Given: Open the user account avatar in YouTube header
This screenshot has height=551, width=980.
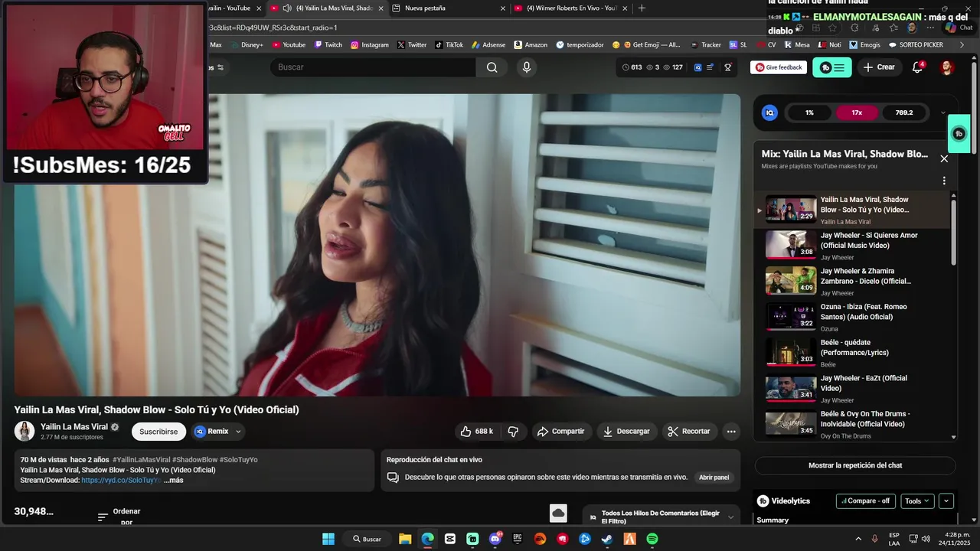Looking at the screenshot, I should pos(947,67).
